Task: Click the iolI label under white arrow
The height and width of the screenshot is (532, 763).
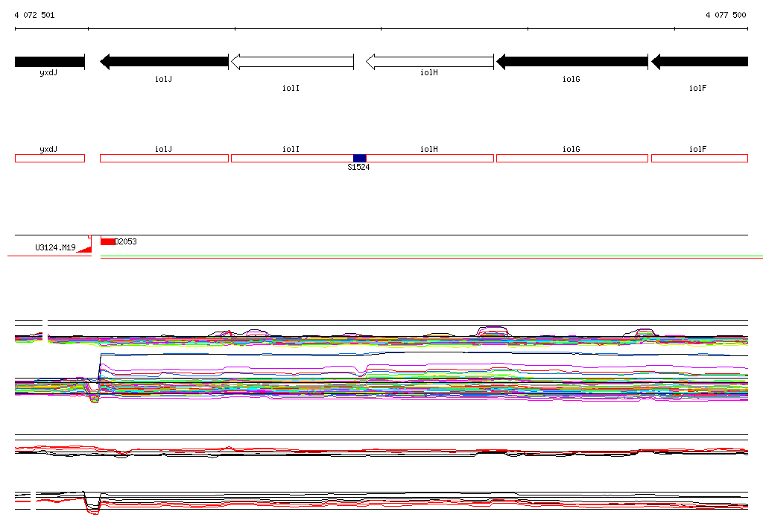Action: pos(291,88)
